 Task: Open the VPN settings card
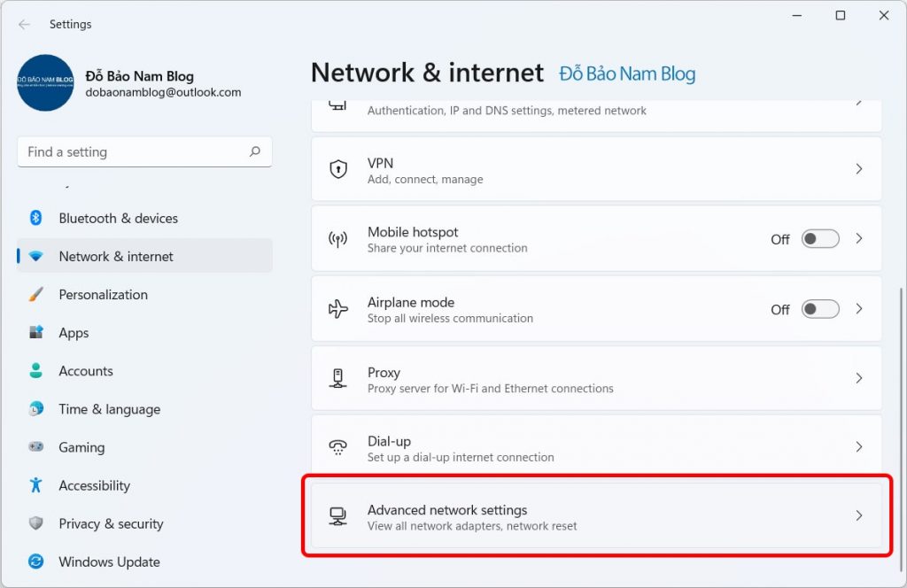click(596, 169)
